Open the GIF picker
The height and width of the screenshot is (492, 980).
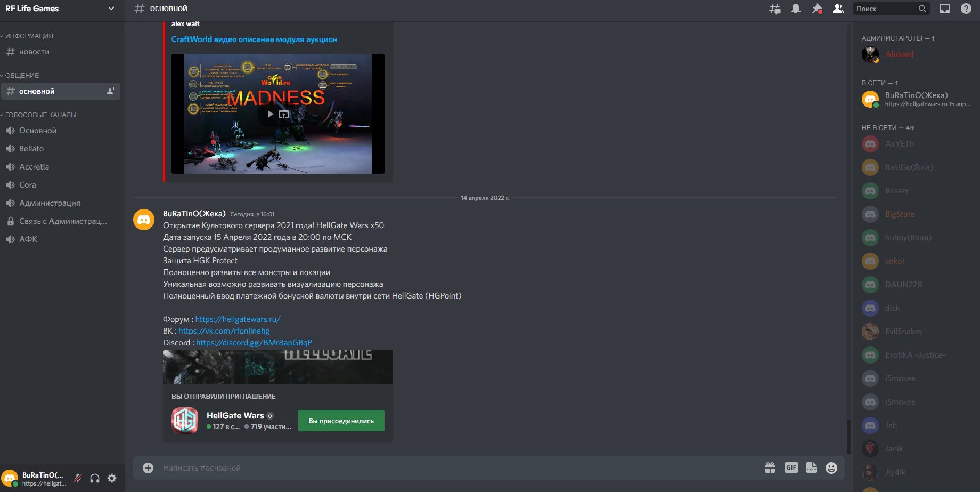tap(791, 468)
